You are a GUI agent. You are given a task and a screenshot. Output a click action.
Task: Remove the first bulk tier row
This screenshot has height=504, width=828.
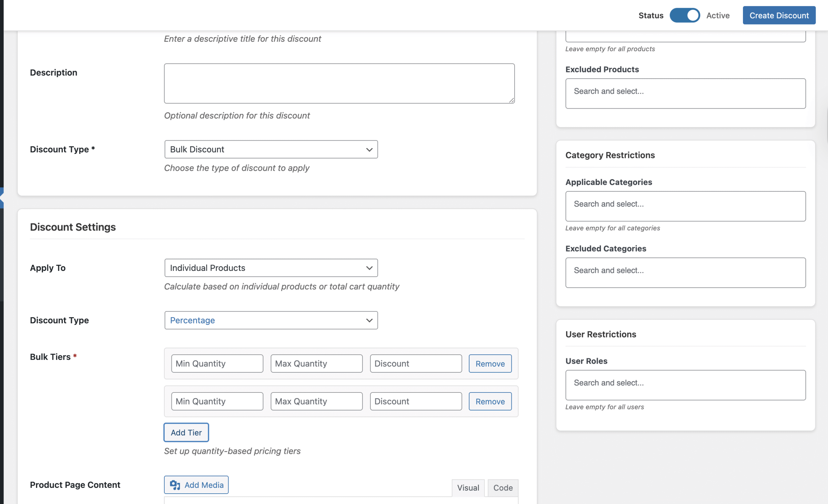click(490, 364)
